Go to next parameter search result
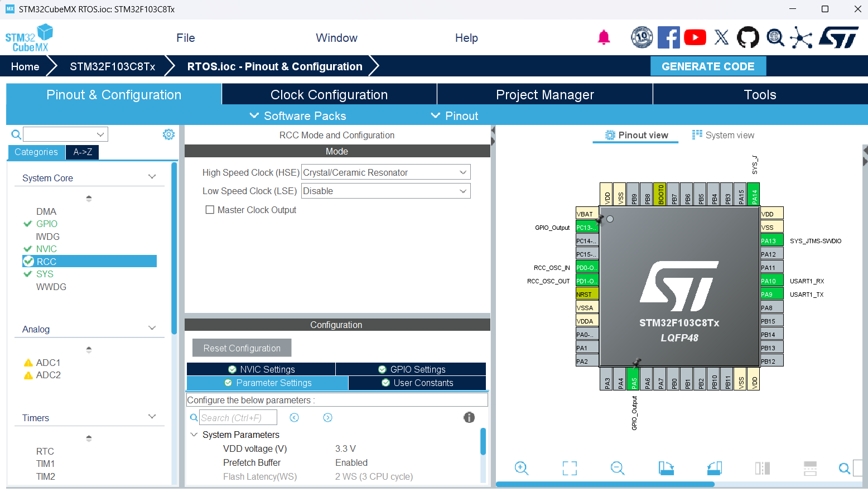The image size is (868, 492). [x=327, y=417]
